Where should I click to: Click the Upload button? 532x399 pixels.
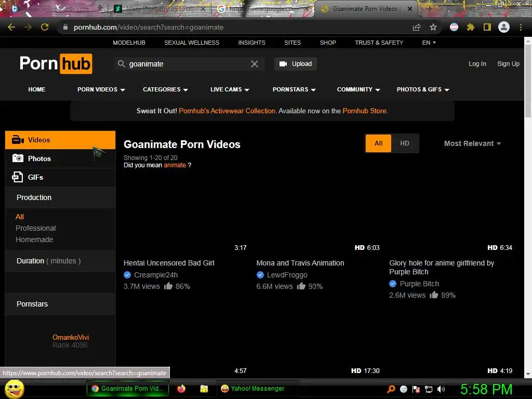point(296,64)
